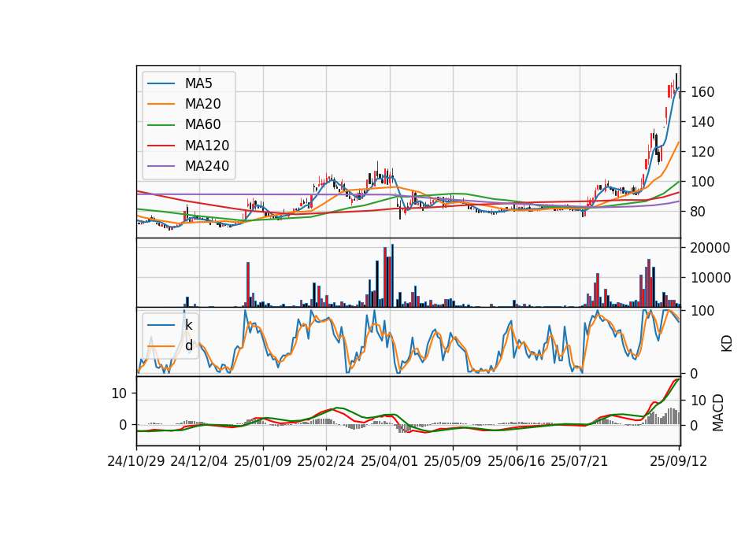Click the 24/12/04 date tick label
The image size is (756, 543).
(199, 462)
